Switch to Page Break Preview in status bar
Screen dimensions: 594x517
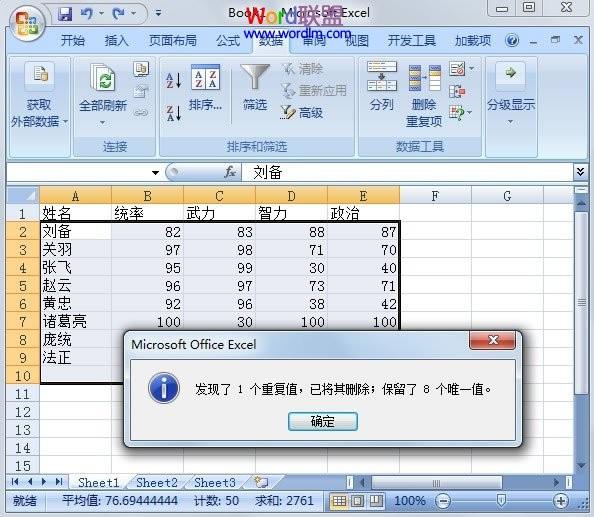coord(376,501)
